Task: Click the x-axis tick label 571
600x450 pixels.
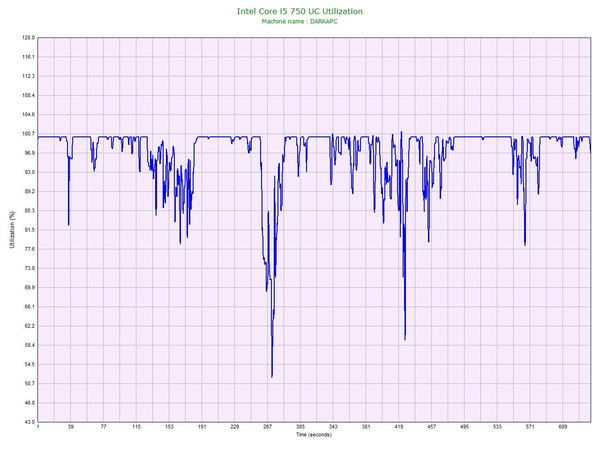Action: click(530, 427)
